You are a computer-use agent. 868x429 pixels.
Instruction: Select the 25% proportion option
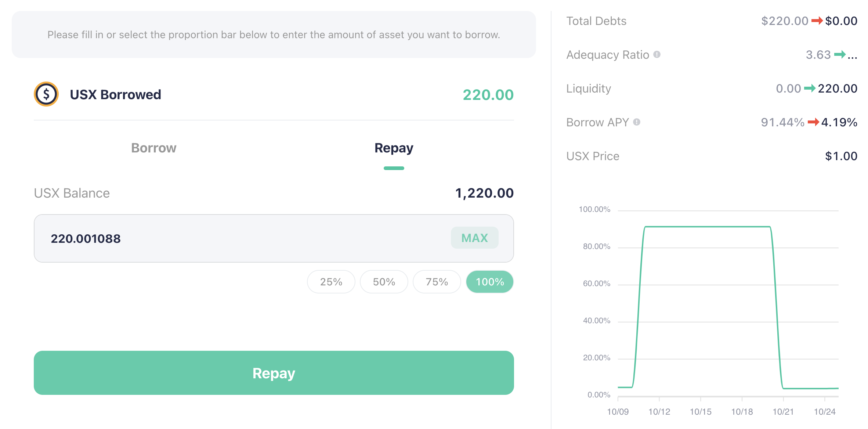pyautogui.click(x=331, y=282)
